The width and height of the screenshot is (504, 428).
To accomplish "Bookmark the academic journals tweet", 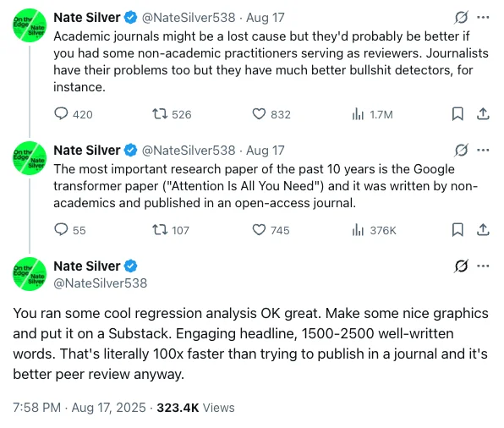I will (x=457, y=114).
